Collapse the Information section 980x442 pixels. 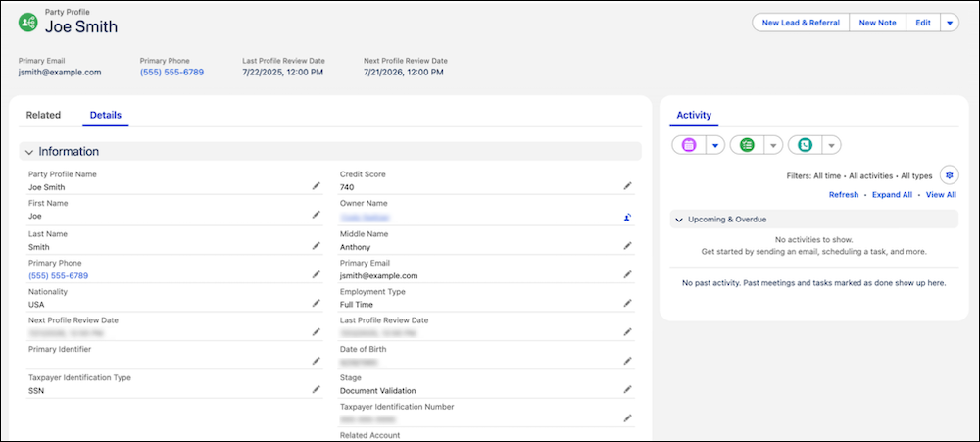(x=29, y=152)
